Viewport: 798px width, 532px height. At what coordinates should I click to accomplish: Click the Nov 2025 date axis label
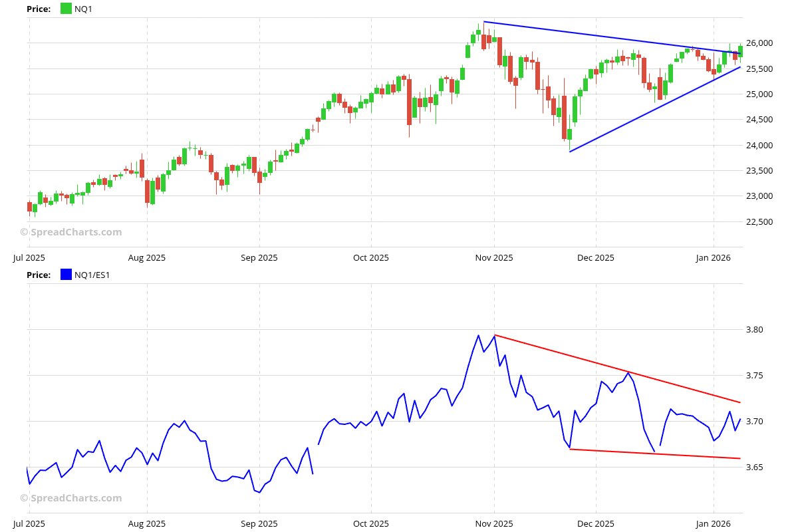(x=493, y=257)
